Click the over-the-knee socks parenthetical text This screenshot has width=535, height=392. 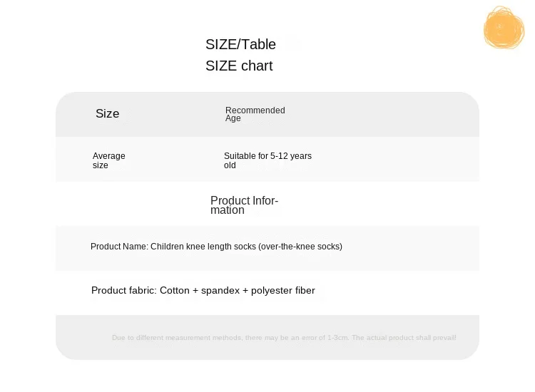(x=300, y=247)
